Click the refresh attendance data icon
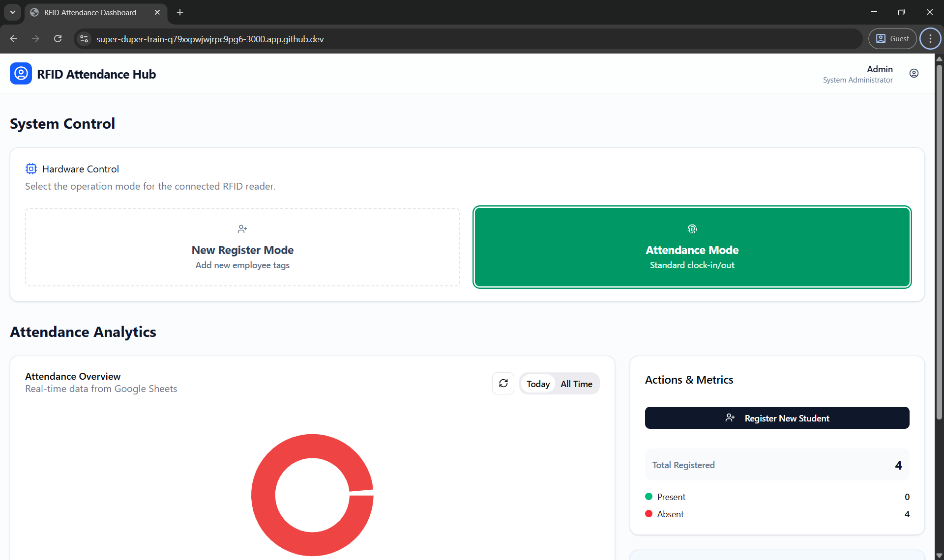Viewport: 944px width, 560px height. pos(503,384)
